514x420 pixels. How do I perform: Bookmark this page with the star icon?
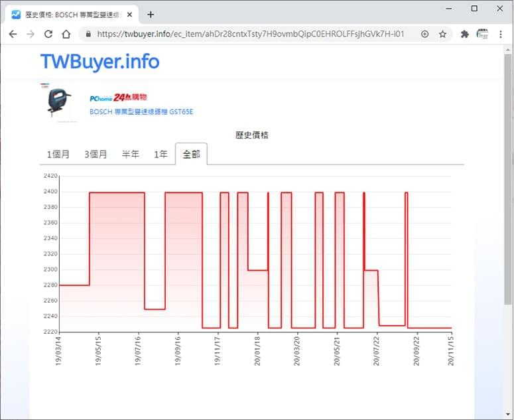[x=442, y=34]
